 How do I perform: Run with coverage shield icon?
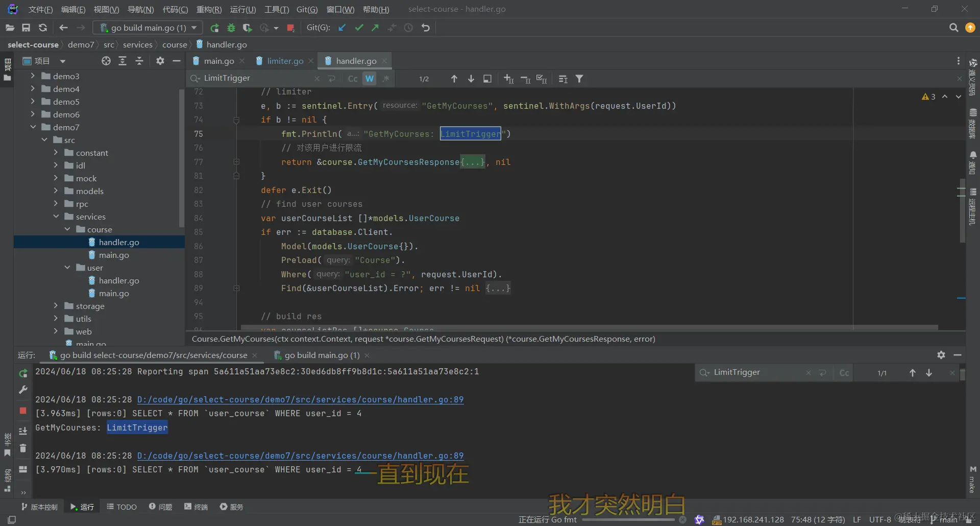tap(248, 28)
